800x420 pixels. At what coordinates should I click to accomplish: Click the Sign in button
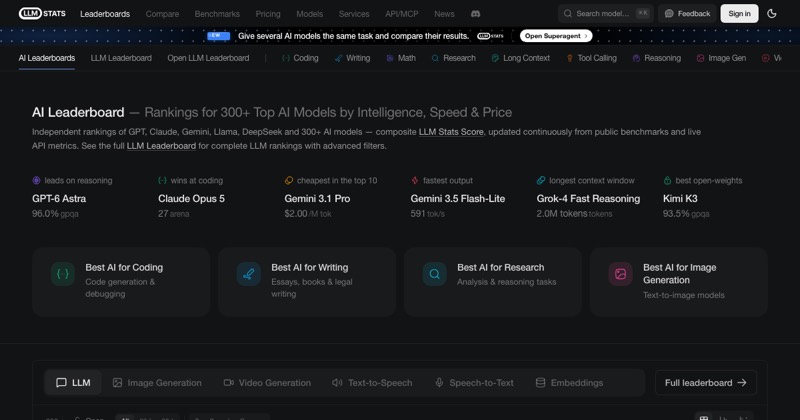(x=739, y=14)
